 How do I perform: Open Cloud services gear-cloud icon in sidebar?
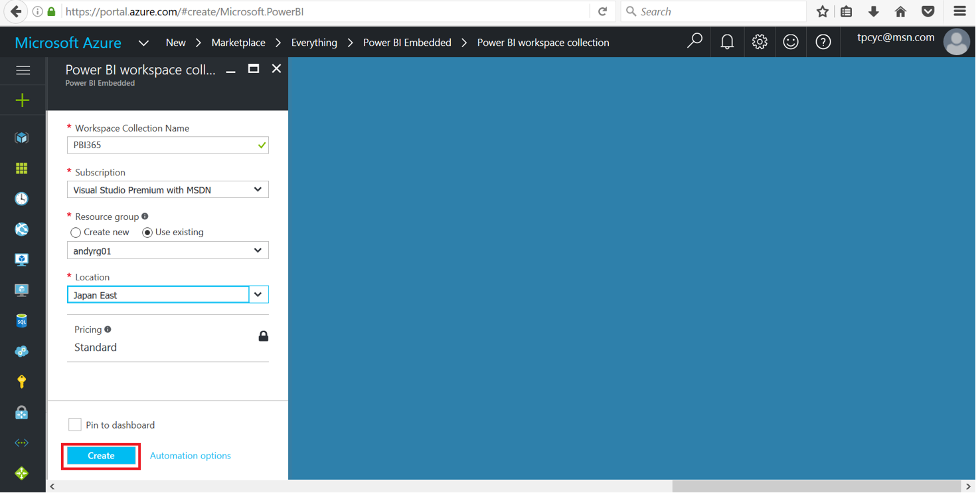coord(22,351)
